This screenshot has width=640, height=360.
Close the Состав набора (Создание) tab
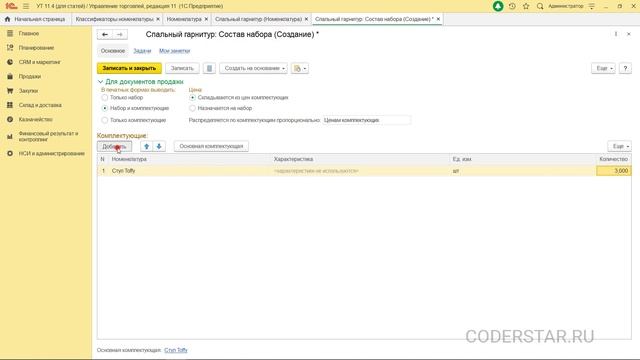coord(438,19)
